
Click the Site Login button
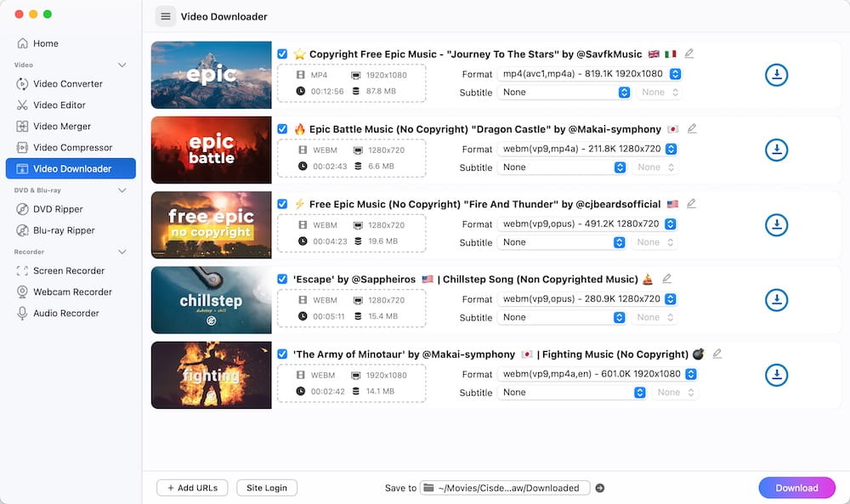267,488
